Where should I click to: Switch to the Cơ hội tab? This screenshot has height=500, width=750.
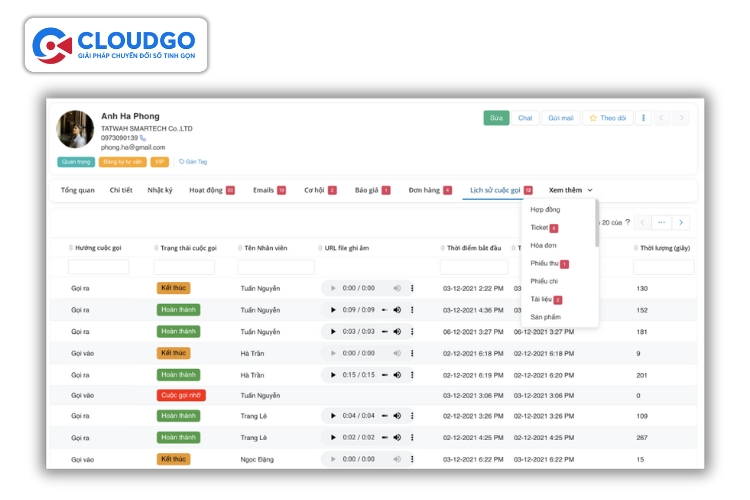(315, 190)
